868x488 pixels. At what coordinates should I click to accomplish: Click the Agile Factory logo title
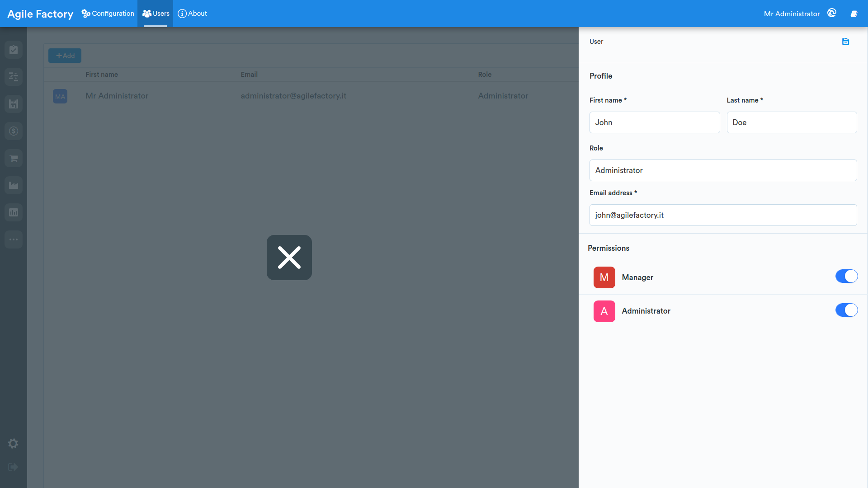point(40,14)
